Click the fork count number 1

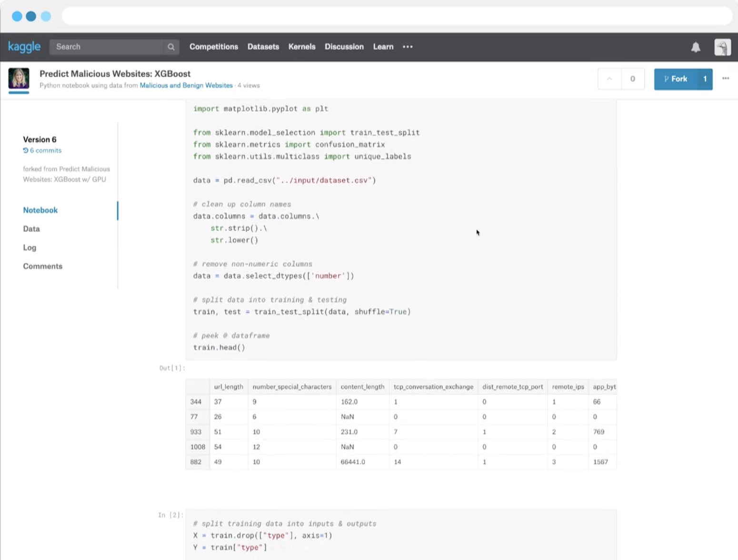[705, 79]
